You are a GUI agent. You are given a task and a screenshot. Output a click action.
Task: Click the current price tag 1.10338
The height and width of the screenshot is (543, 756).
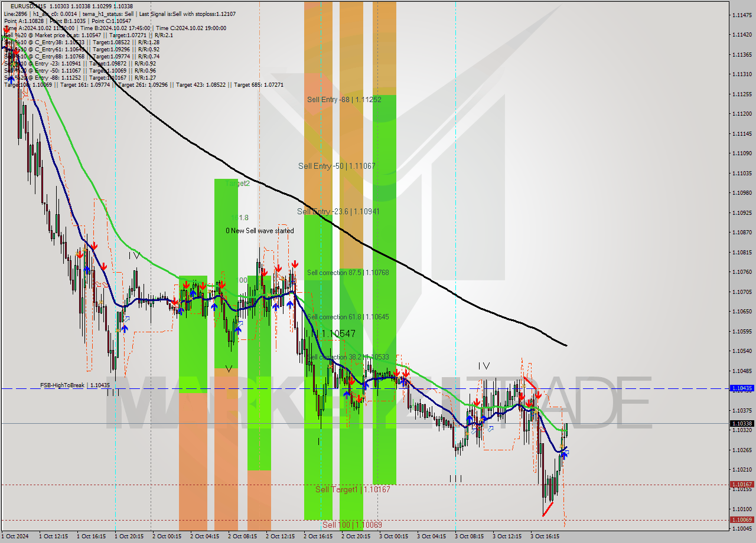(x=742, y=423)
